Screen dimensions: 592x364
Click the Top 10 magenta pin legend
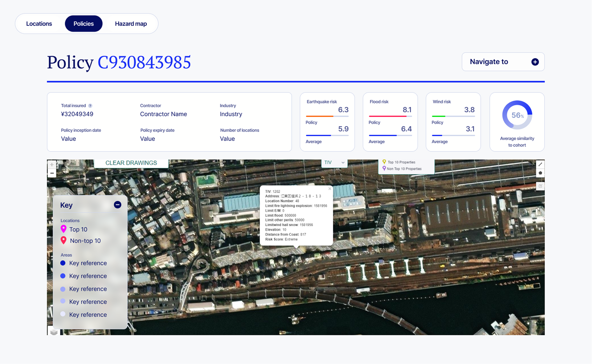pos(64,229)
